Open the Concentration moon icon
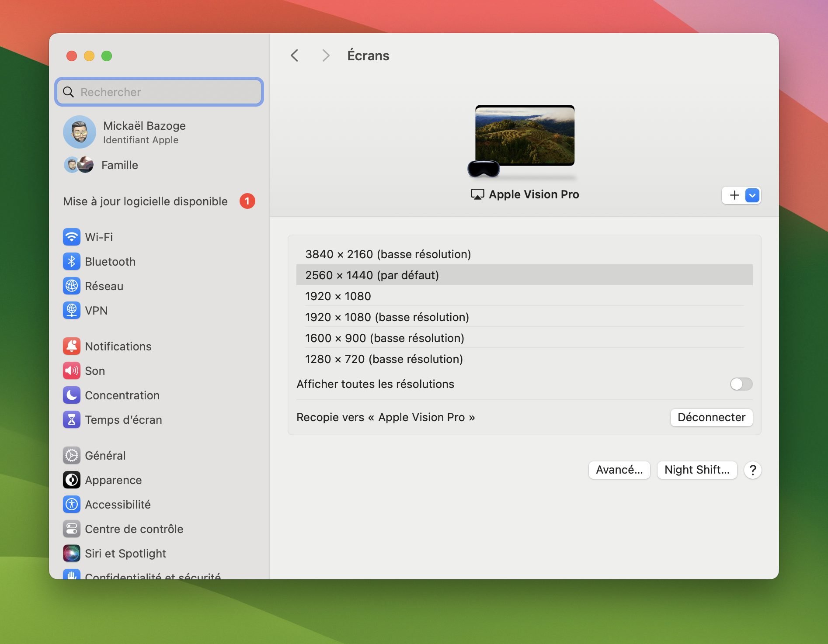The image size is (828, 644). pos(72,395)
